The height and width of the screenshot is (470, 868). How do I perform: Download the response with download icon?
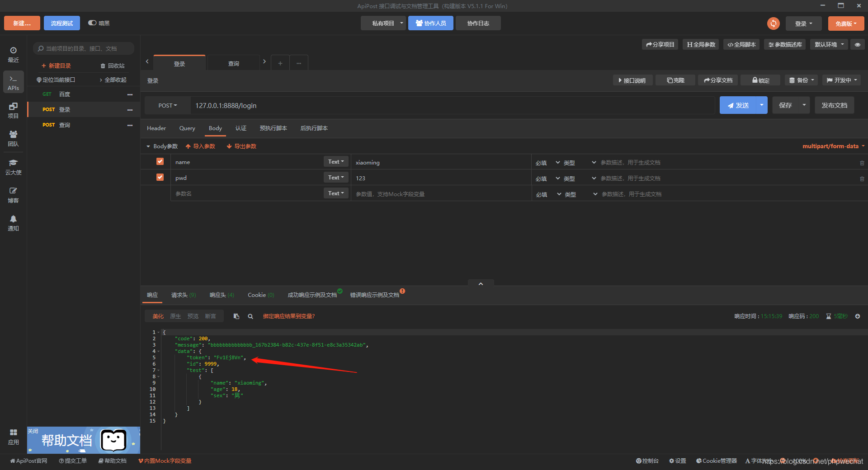click(858, 316)
